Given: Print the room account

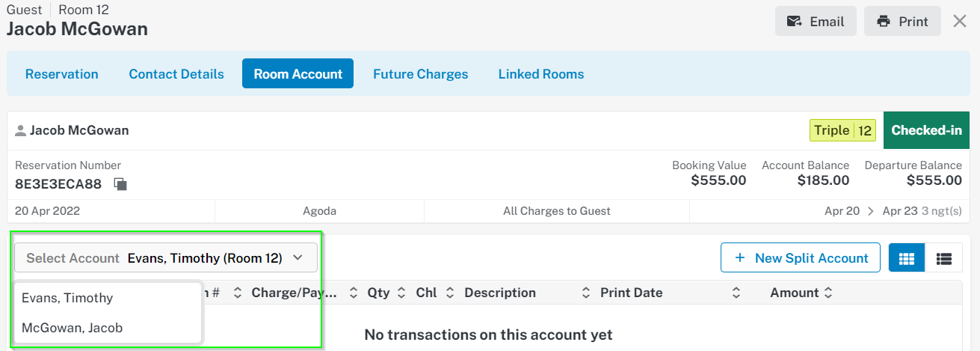Looking at the screenshot, I should 902,22.
